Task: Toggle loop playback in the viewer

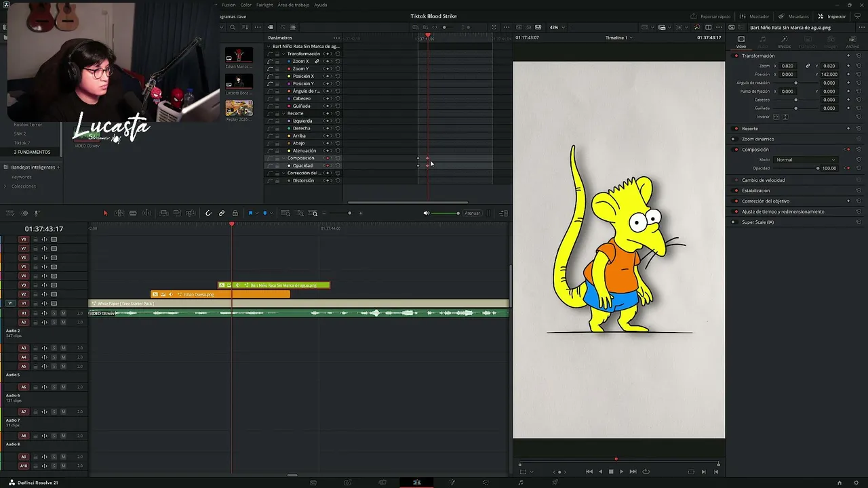Action: [646, 472]
